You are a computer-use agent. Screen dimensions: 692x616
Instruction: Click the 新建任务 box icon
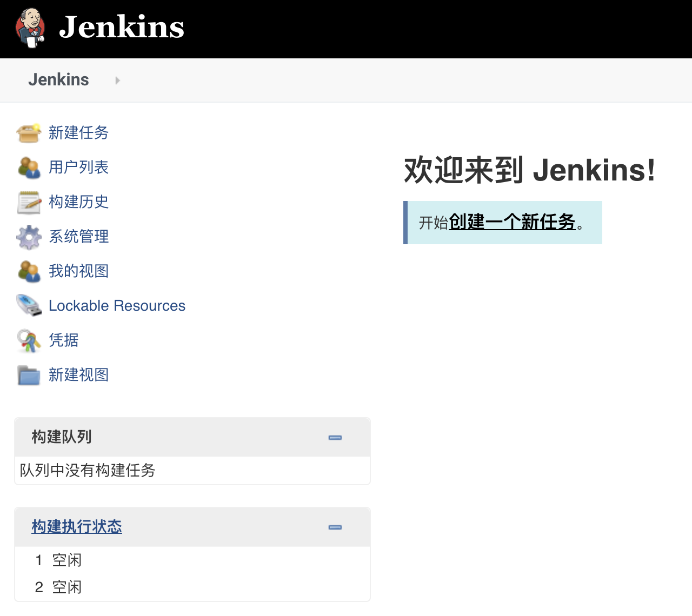click(29, 132)
